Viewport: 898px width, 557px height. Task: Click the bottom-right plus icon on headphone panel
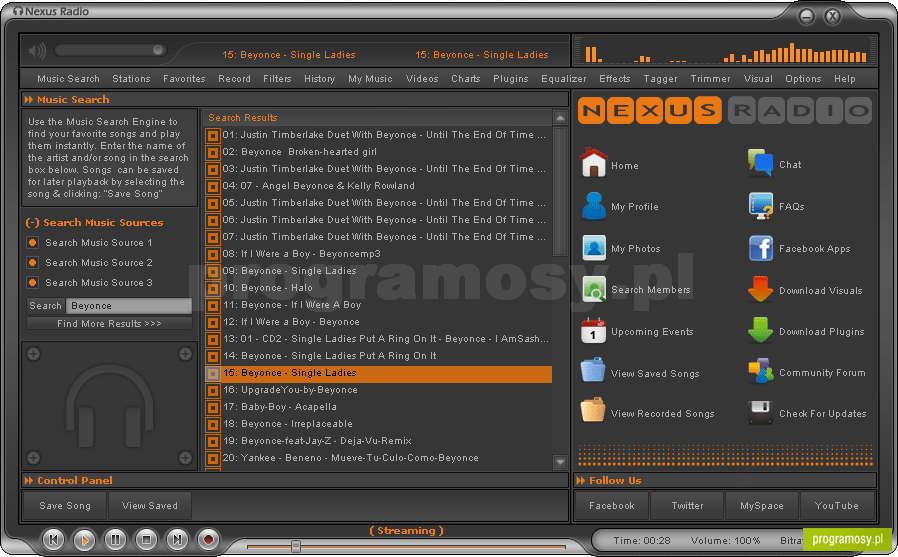[x=185, y=457]
